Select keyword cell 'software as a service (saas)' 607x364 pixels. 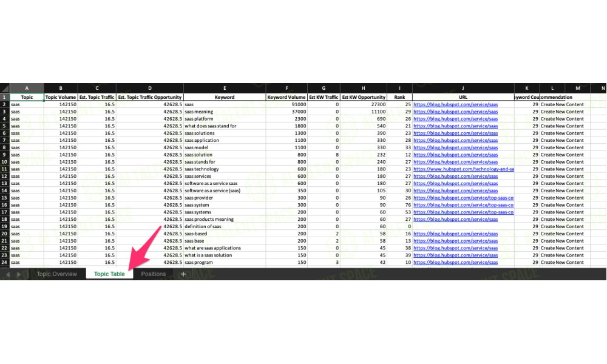(x=225, y=190)
